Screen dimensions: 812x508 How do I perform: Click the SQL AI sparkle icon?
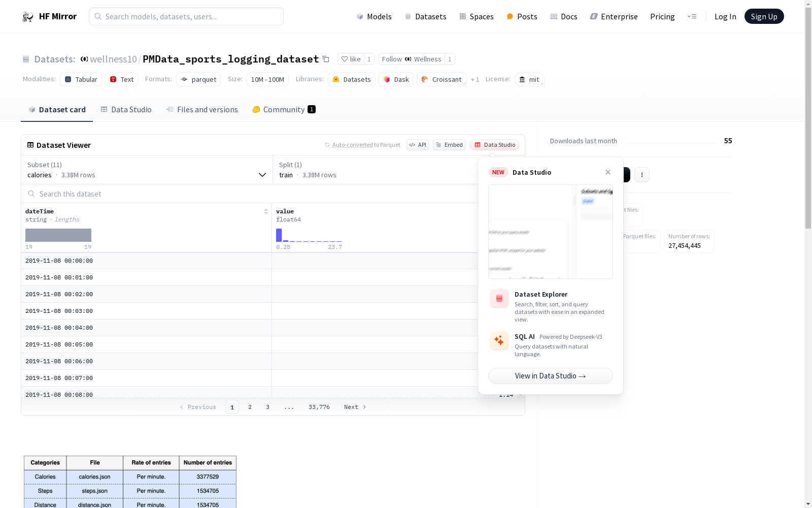pos(499,340)
